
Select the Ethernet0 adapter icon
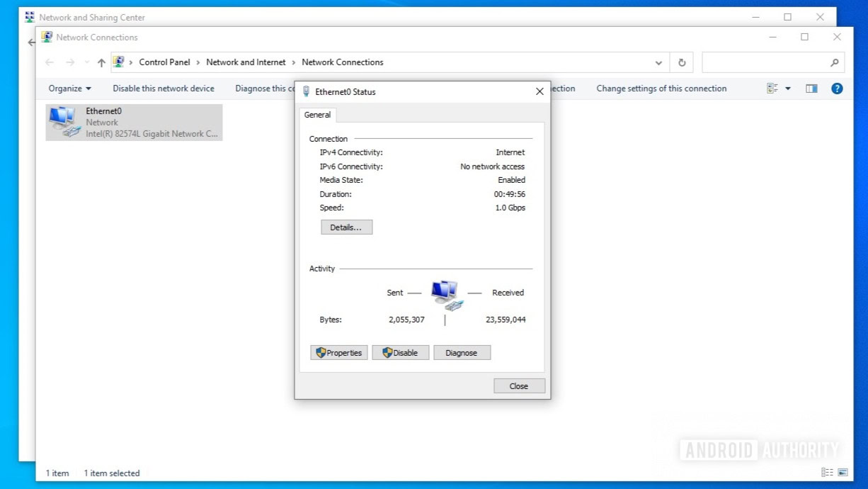click(x=64, y=122)
